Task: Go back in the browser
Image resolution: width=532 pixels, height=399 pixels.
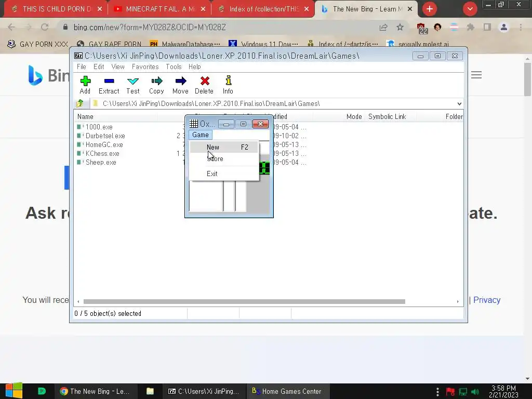Action: pyautogui.click(x=11, y=27)
